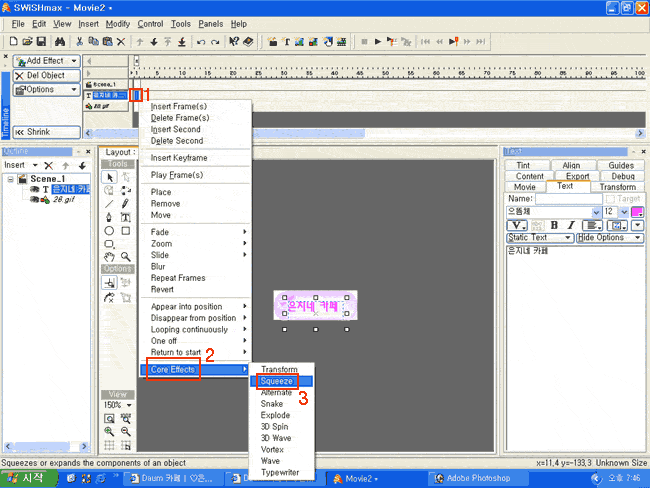The image size is (650, 488).
Task: Click the Find binoculars icon
Action: (x=60, y=41)
